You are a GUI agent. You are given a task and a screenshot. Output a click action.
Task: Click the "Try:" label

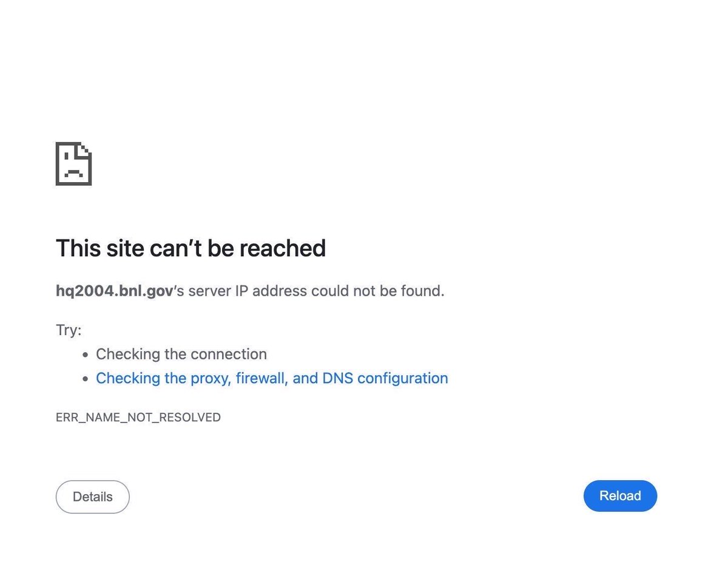(x=69, y=330)
